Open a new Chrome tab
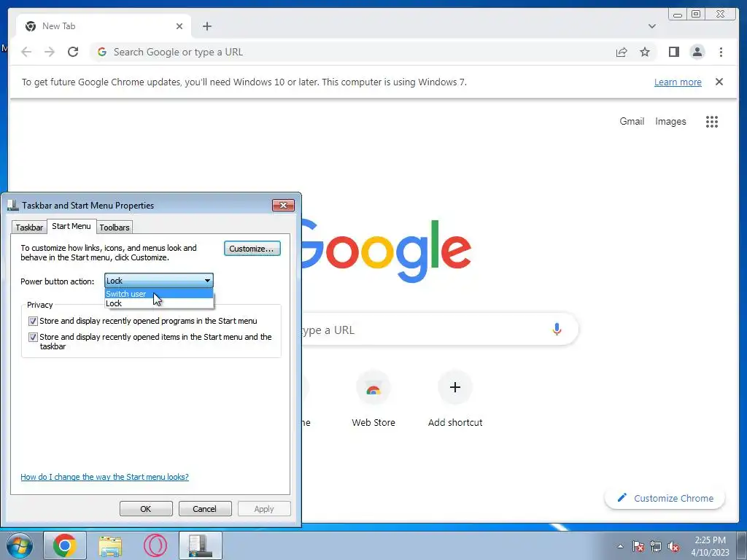This screenshot has width=747, height=560. click(x=206, y=26)
